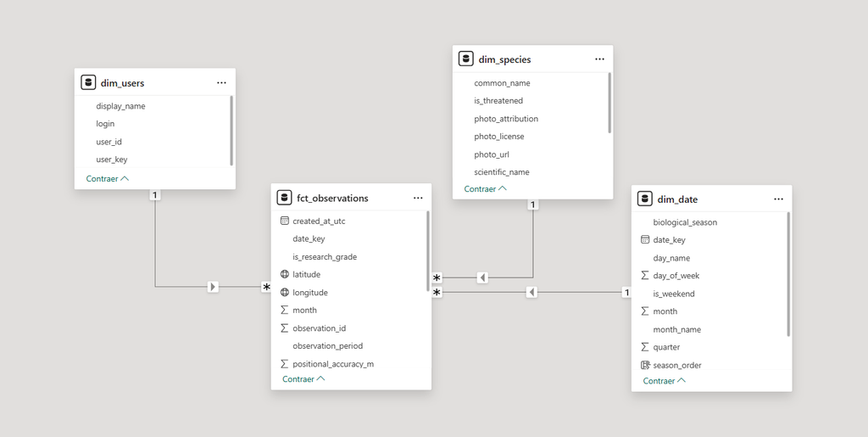The width and height of the screenshot is (868, 437).
Task: Click the dim_users table database icon
Action: (88, 82)
